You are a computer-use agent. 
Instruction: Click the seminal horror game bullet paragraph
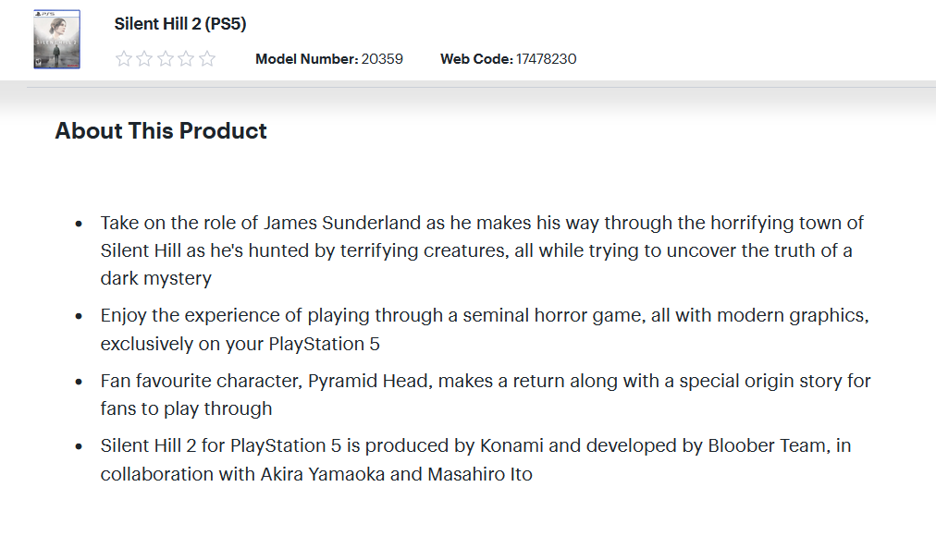(485, 329)
